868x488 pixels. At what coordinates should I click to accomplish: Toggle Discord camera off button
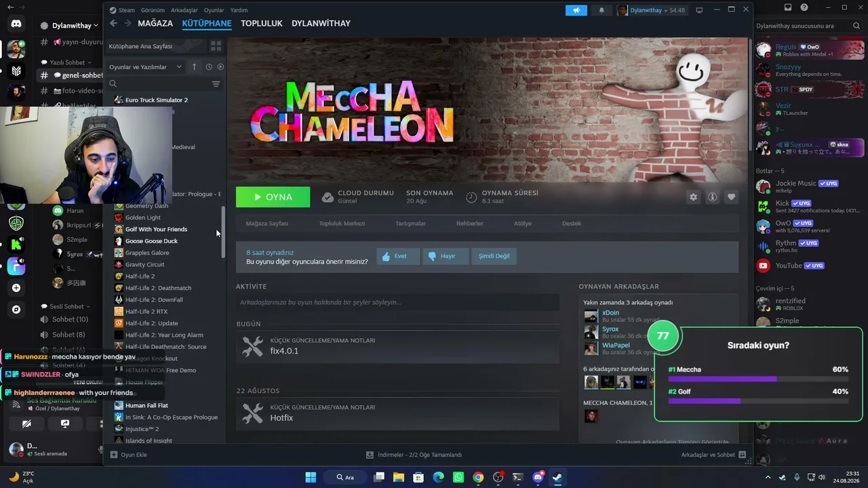[x=26, y=424]
